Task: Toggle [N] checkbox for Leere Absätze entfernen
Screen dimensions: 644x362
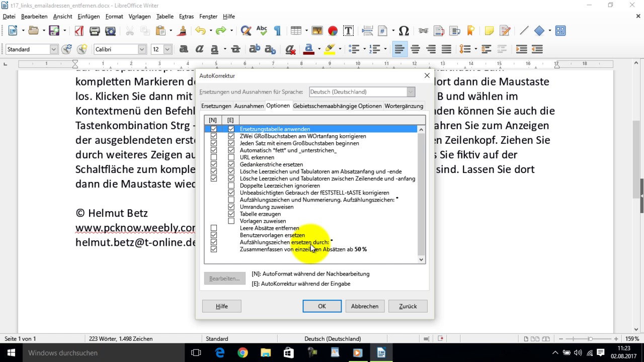Action: (214, 228)
